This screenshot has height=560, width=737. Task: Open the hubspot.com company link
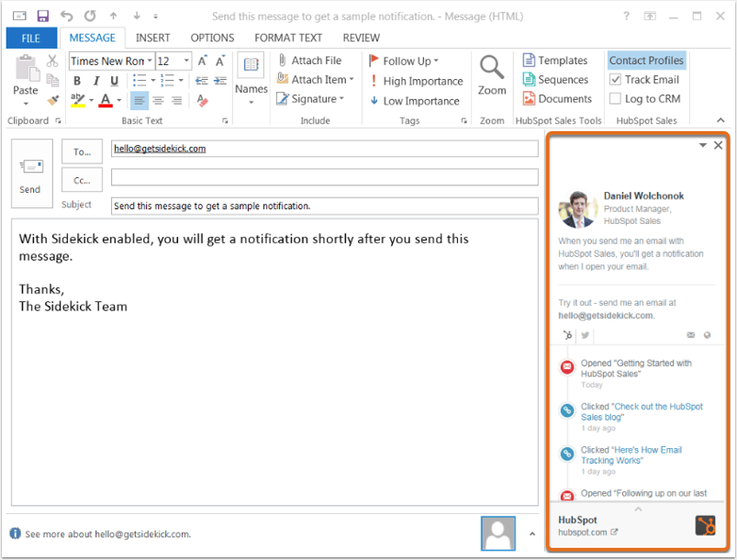click(587, 532)
